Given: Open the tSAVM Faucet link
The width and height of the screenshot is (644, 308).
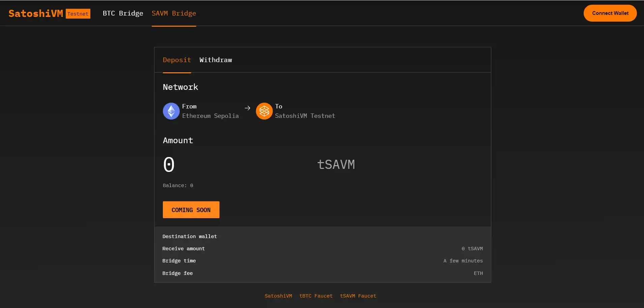Looking at the screenshot, I should (358, 296).
